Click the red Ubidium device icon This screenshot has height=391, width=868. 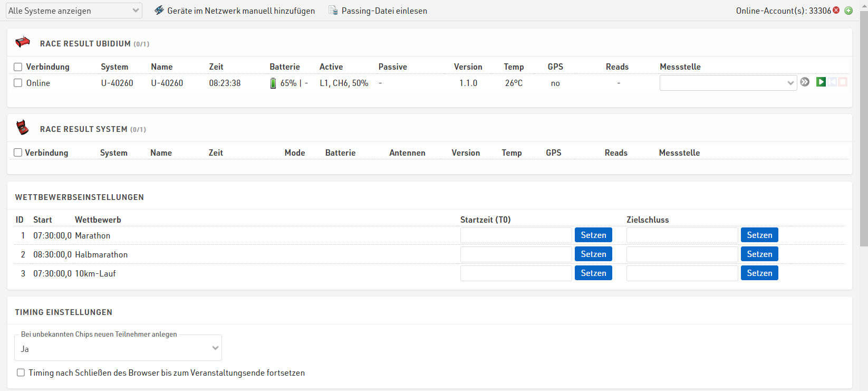23,42
